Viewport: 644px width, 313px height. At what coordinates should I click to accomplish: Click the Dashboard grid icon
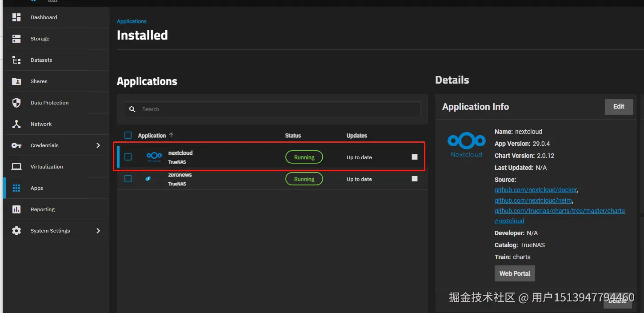[x=16, y=17]
